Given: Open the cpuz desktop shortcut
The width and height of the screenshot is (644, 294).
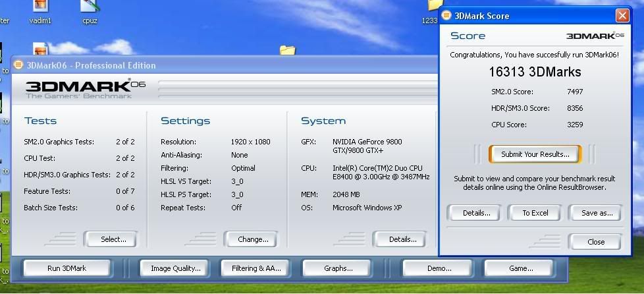Looking at the screenshot, I should [90, 7].
